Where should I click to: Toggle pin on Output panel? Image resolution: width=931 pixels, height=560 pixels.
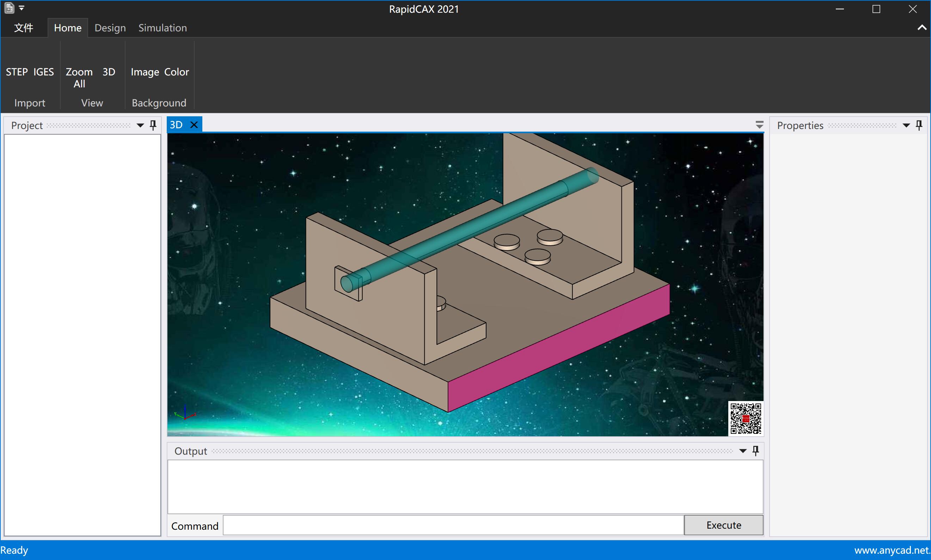(755, 450)
